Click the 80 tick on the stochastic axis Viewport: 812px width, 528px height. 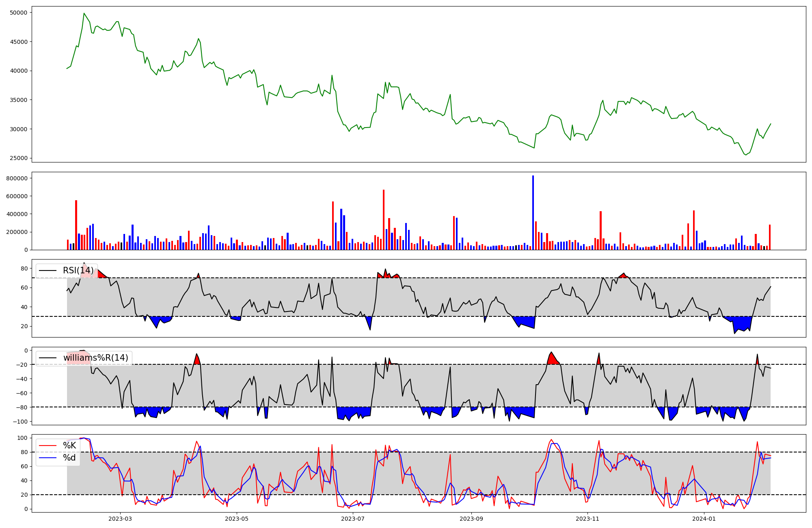(24, 452)
